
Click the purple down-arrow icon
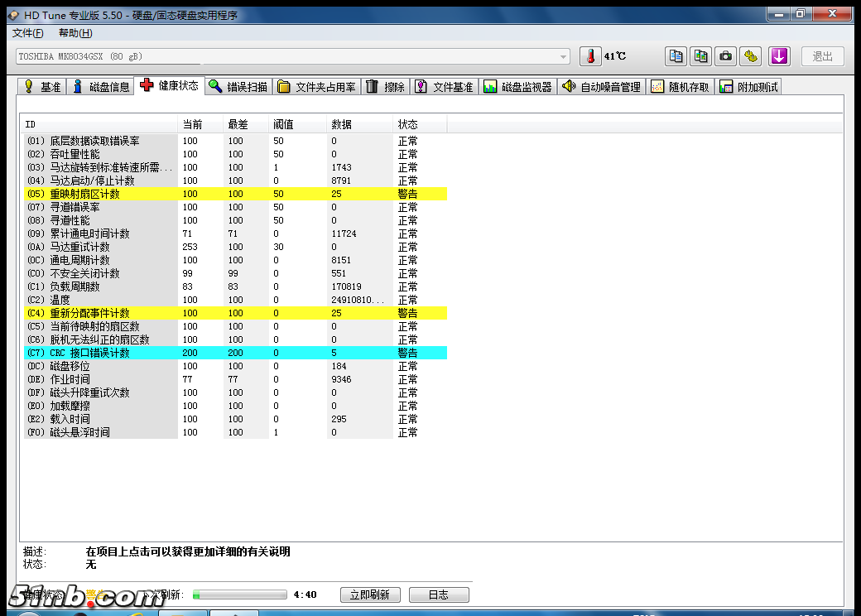(x=779, y=56)
